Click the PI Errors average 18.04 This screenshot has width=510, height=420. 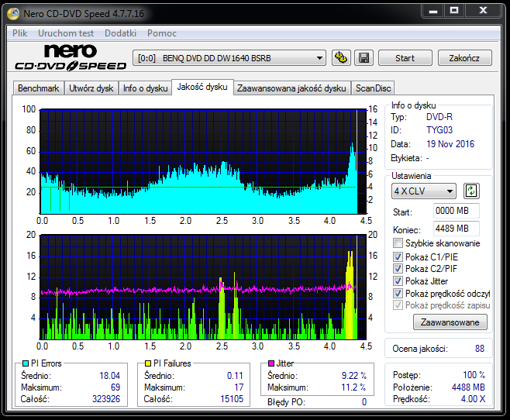click(x=109, y=376)
